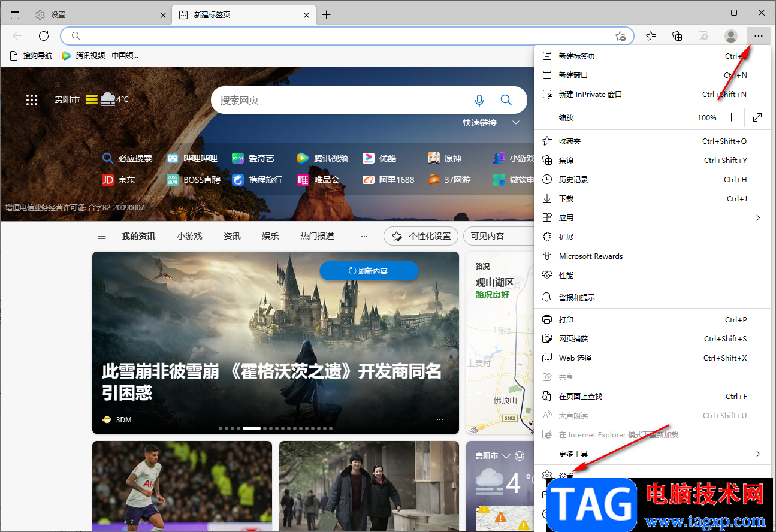Click zoom out minus button
Screen dimensions: 776x532
tap(683, 117)
